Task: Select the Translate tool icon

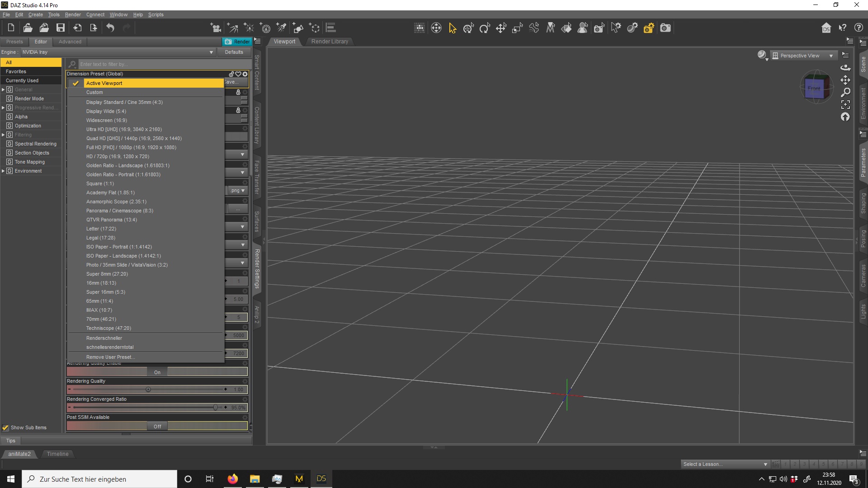Action: pos(501,28)
